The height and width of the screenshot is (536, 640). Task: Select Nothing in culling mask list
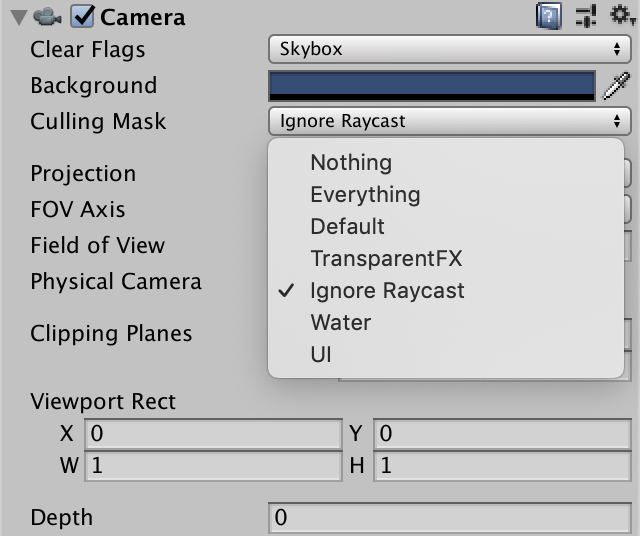(351, 162)
